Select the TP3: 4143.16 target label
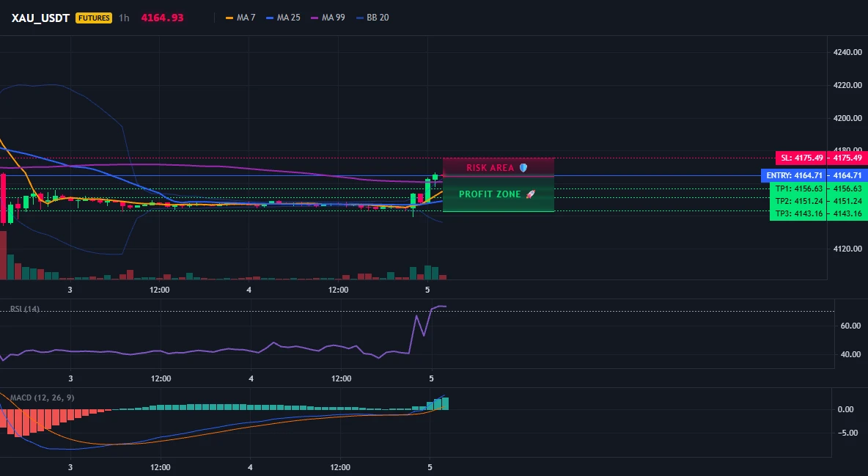Image resolution: width=868 pixels, height=476 pixels. (x=798, y=214)
